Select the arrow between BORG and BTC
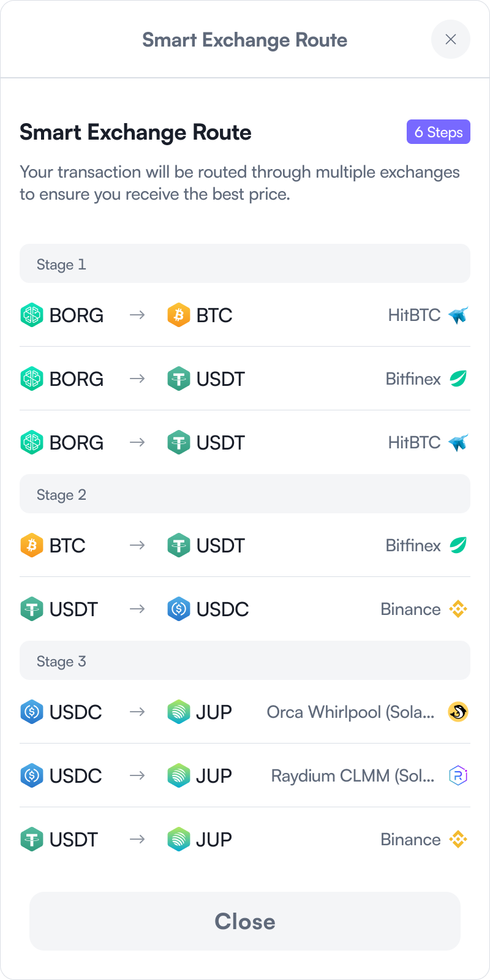 [x=138, y=315]
